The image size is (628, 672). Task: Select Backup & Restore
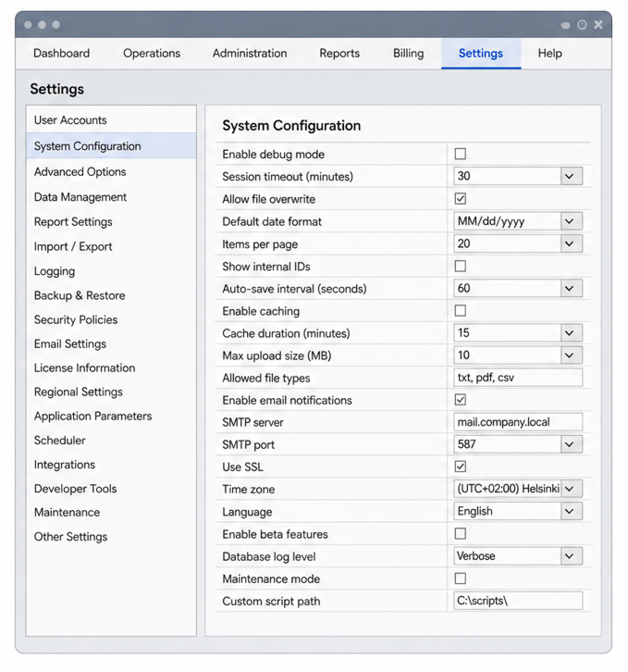pos(111,295)
